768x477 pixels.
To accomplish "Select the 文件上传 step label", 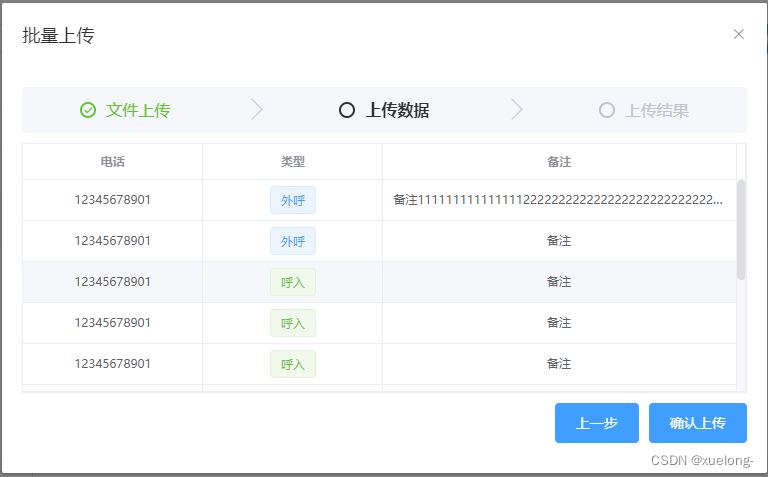I will pos(138,110).
